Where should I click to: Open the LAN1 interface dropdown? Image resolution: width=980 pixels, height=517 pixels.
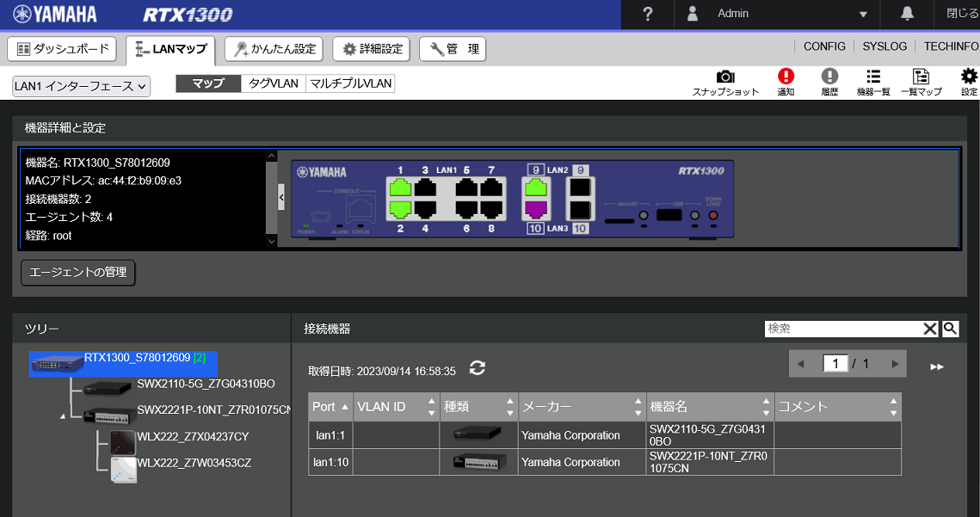(82, 86)
